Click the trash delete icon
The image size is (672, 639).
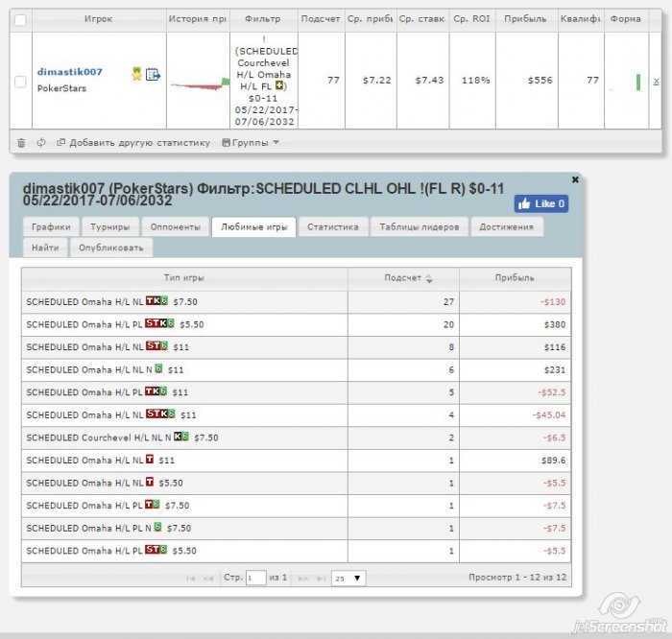point(21,143)
